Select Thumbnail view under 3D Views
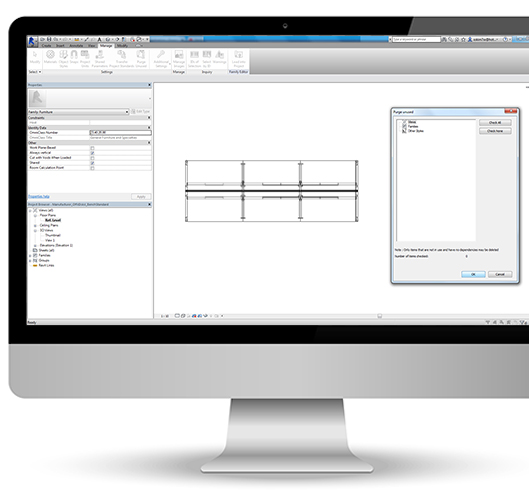 pos(53,235)
